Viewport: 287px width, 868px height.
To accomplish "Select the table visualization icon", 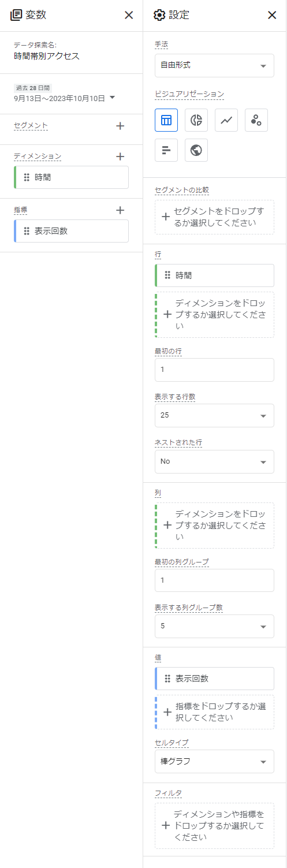I will pos(166,120).
